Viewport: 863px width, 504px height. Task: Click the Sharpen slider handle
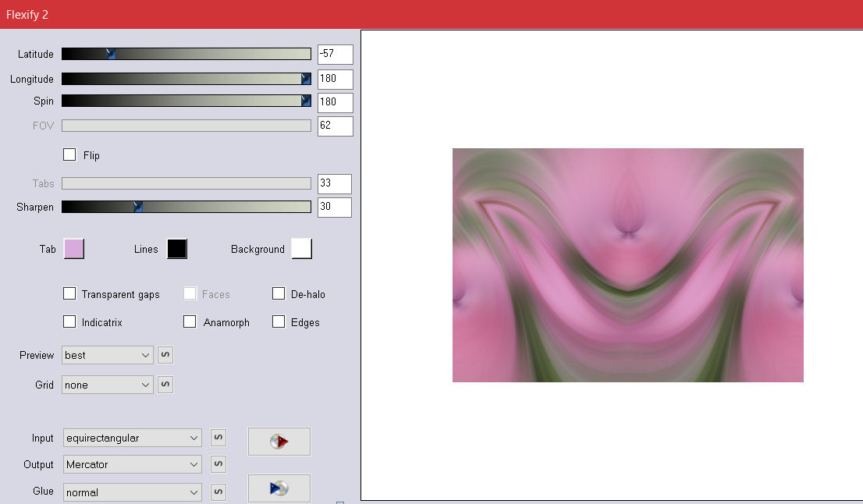(x=137, y=207)
